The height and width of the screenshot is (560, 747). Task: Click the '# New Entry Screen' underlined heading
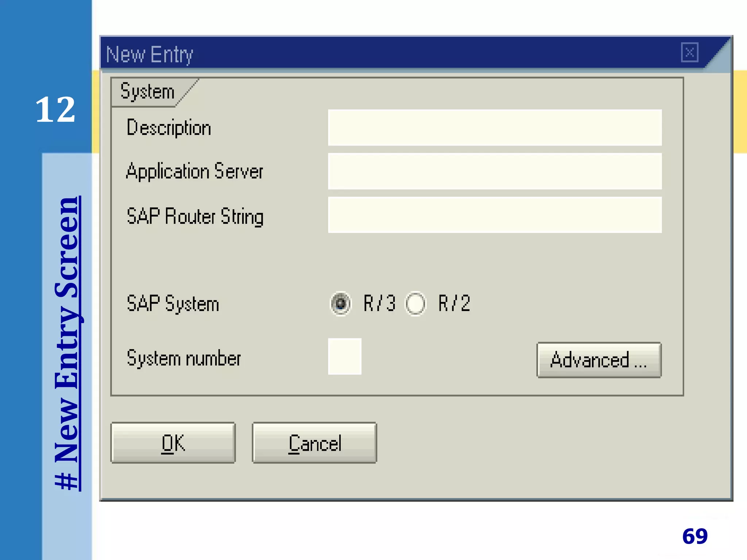pyautogui.click(x=67, y=343)
